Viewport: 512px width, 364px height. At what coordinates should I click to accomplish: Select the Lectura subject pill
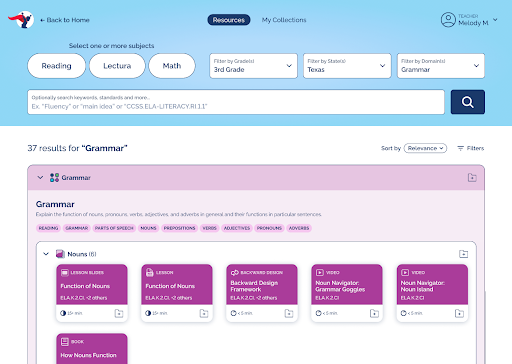pyautogui.click(x=117, y=66)
